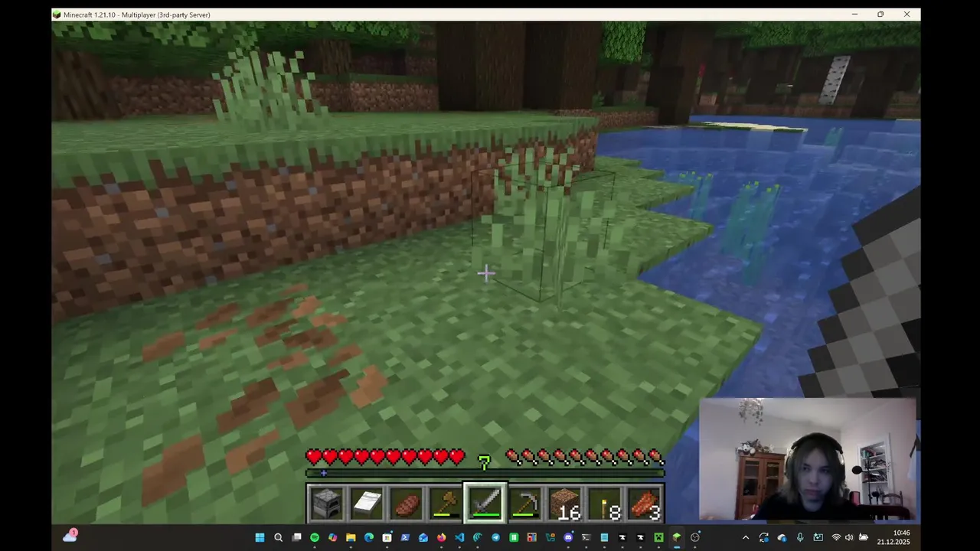Open the OneDrive cloud tray icon
Image resolution: width=980 pixels, height=551 pixels.
[x=782, y=537]
